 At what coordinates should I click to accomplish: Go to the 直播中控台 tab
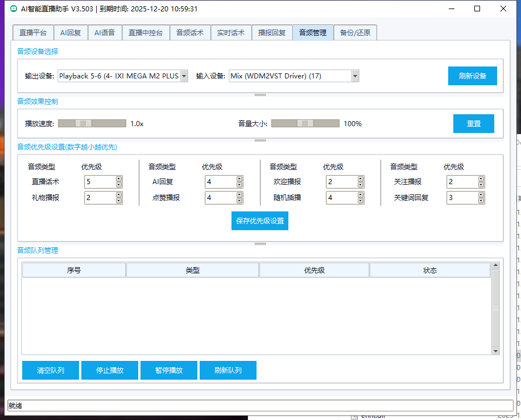[x=146, y=33]
